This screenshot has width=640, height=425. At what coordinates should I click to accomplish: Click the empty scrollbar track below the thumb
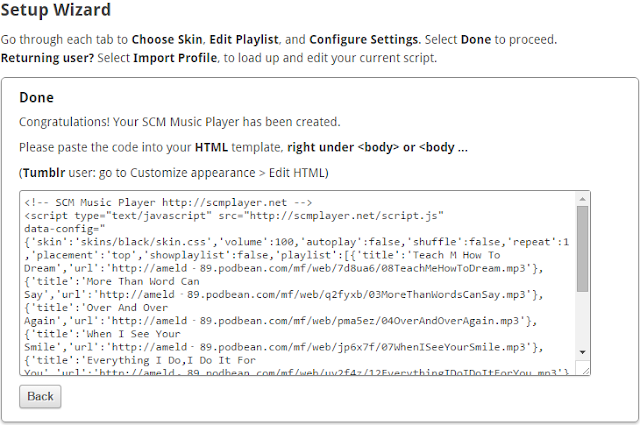[x=582, y=330]
